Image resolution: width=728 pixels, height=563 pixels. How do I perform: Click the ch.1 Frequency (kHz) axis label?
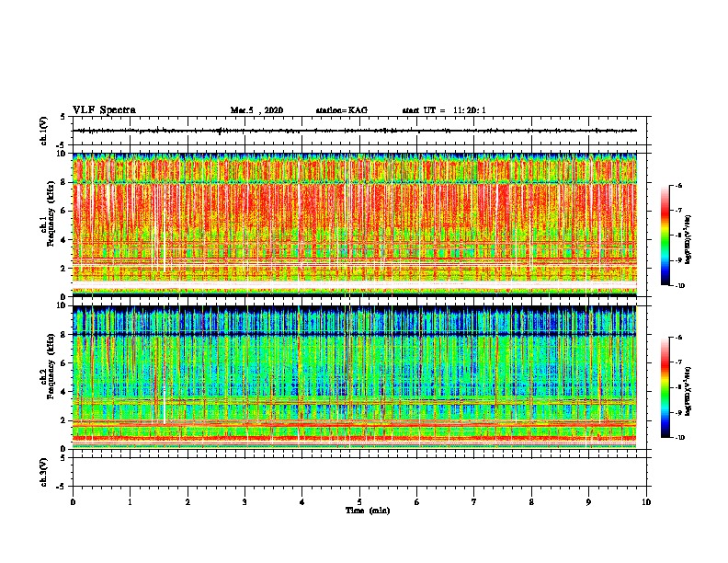[x=47, y=215]
